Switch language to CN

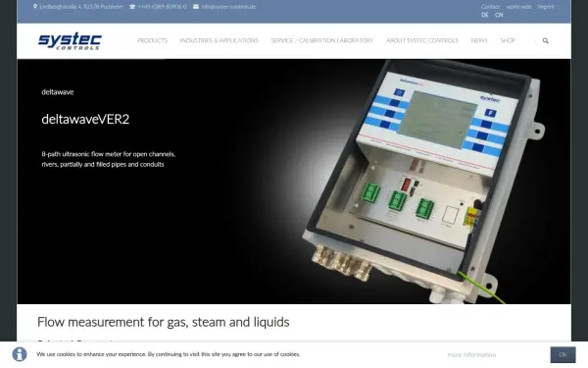tap(499, 15)
